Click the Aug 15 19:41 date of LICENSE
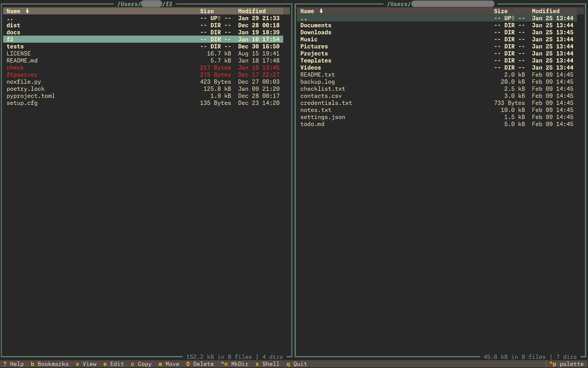 (259, 53)
